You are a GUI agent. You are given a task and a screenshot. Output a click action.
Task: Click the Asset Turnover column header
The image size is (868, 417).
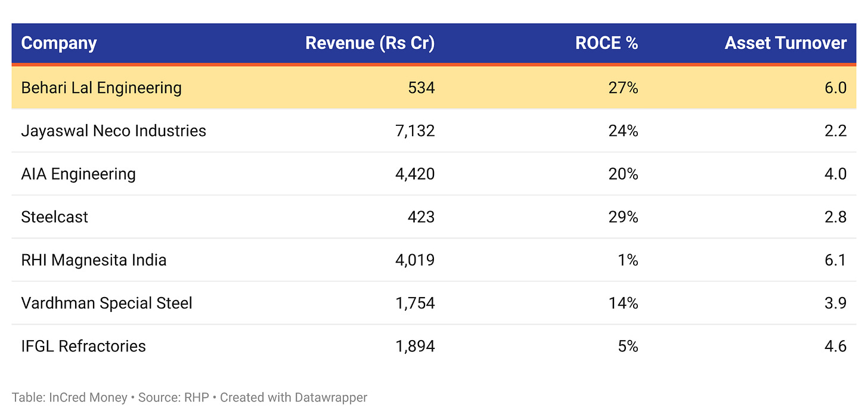click(786, 43)
